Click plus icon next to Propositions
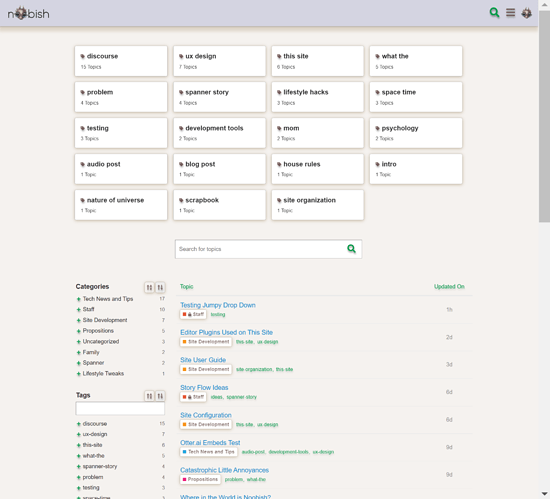This screenshot has height=499, width=550. tap(79, 331)
